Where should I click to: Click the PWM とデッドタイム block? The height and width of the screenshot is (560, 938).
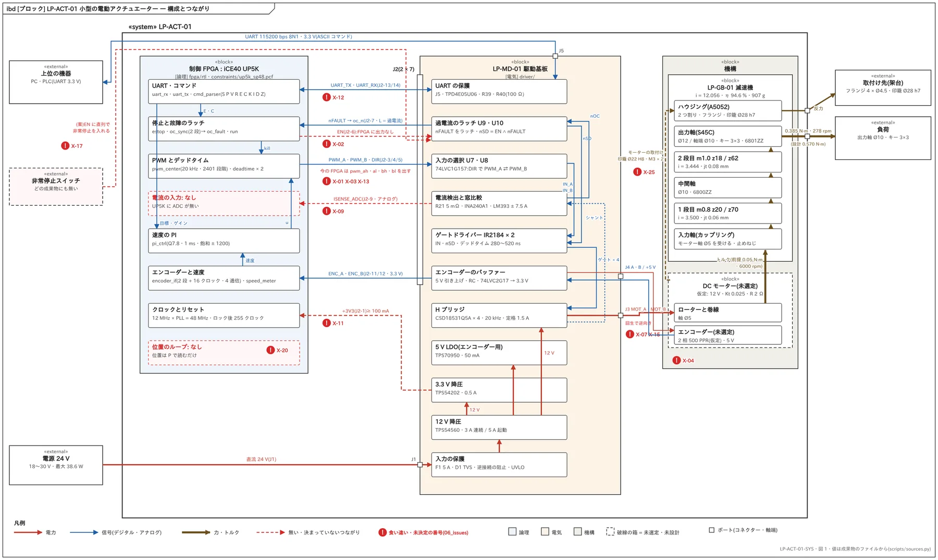(224, 166)
